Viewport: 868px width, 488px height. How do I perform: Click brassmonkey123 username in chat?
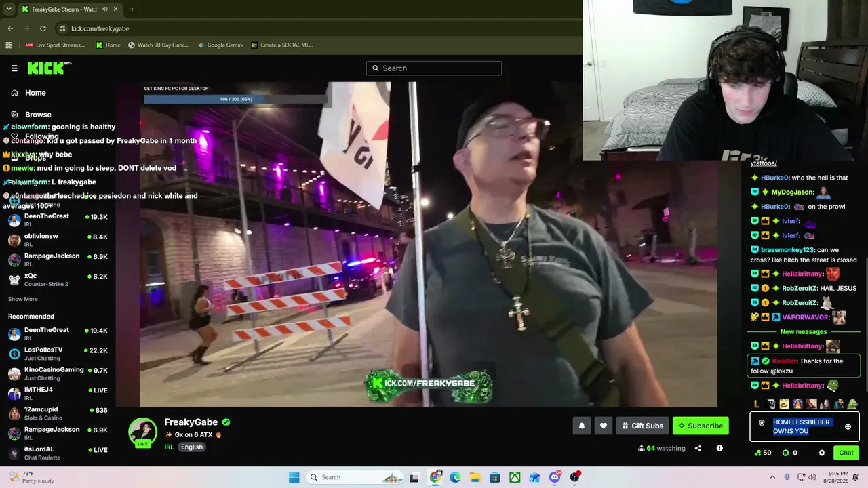coord(788,250)
